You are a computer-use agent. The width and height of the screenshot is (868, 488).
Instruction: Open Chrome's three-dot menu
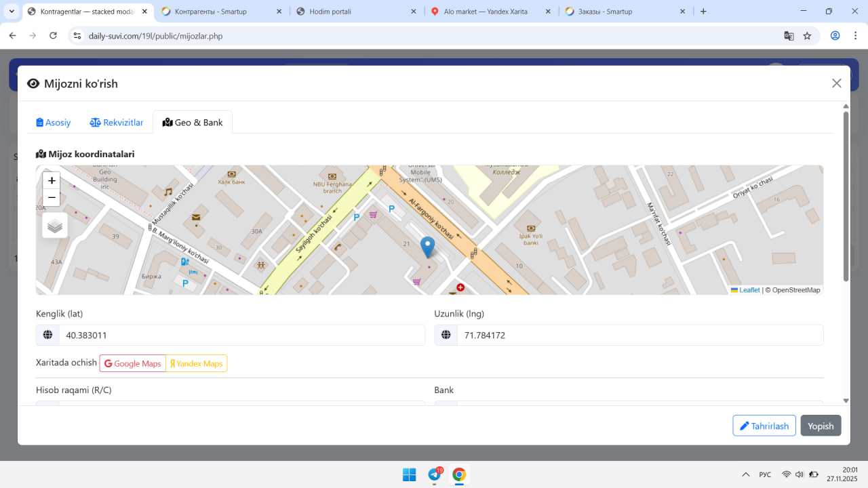[x=855, y=36]
